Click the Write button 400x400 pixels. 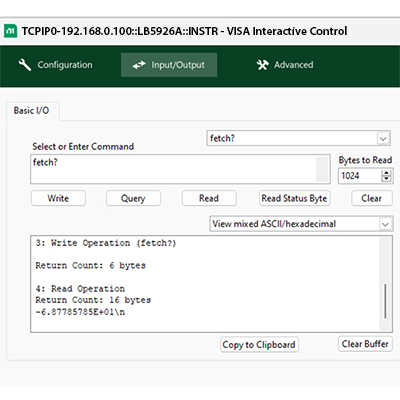(x=58, y=198)
